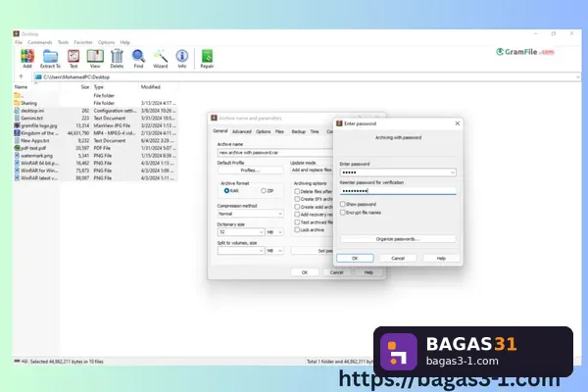The width and height of the screenshot is (588, 392).
Task: Click the Profiles button
Action: click(x=250, y=171)
